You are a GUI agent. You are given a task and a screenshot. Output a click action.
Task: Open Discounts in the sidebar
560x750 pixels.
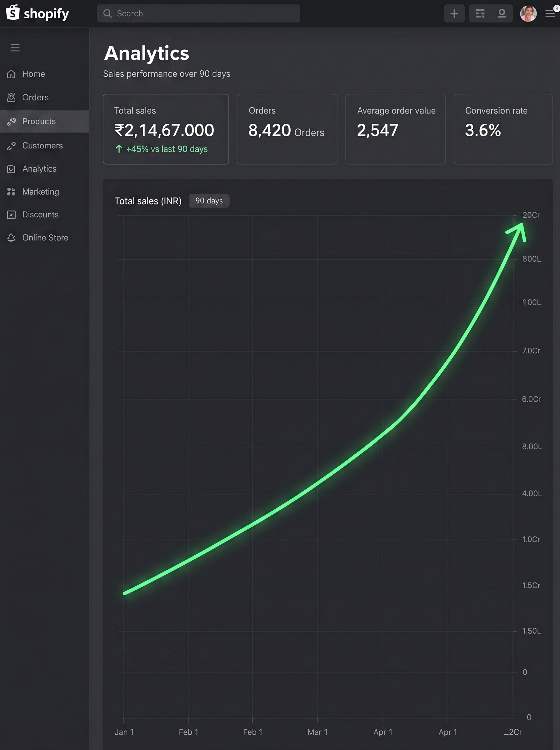pos(44,214)
